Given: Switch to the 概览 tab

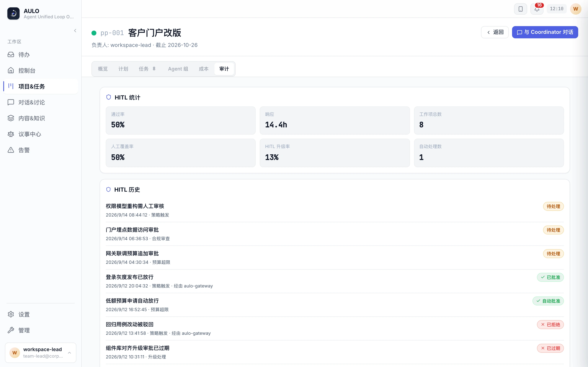Looking at the screenshot, I should [x=103, y=69].
